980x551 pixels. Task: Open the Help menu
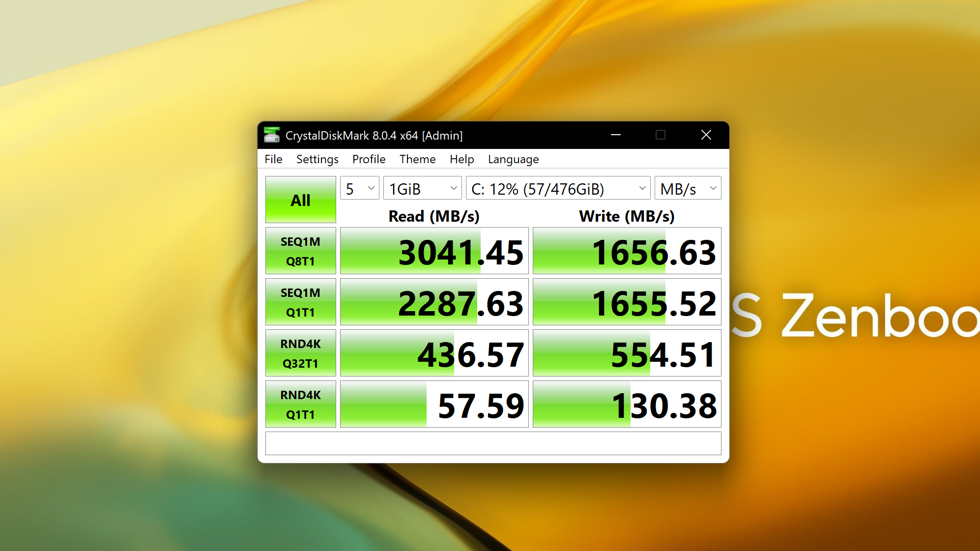461,159
